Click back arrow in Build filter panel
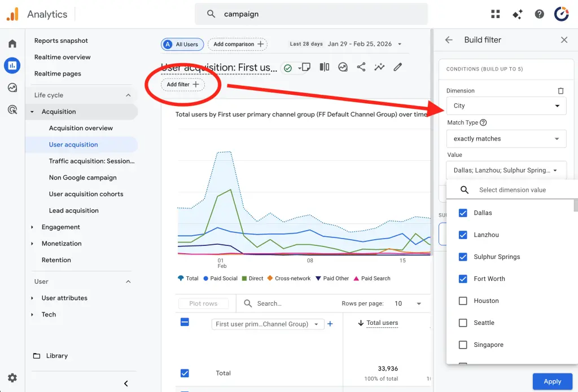The image size is (578, 392). (449, 40)
